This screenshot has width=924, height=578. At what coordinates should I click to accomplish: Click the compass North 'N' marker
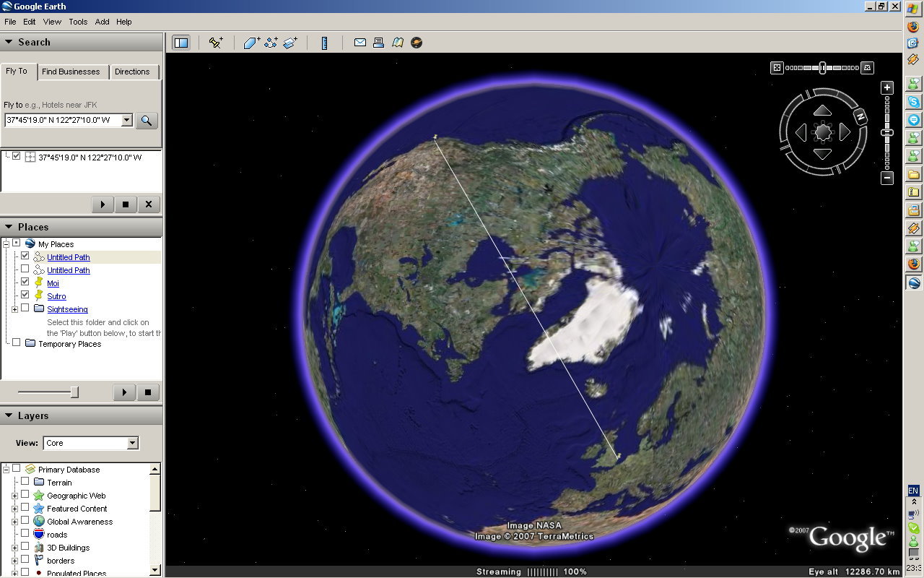tap(860, 116)
